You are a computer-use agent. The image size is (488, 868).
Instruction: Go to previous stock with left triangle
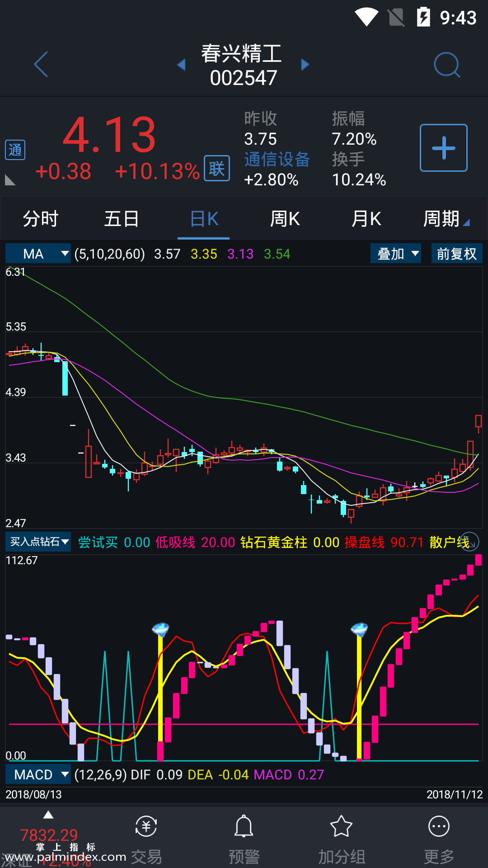181,65
